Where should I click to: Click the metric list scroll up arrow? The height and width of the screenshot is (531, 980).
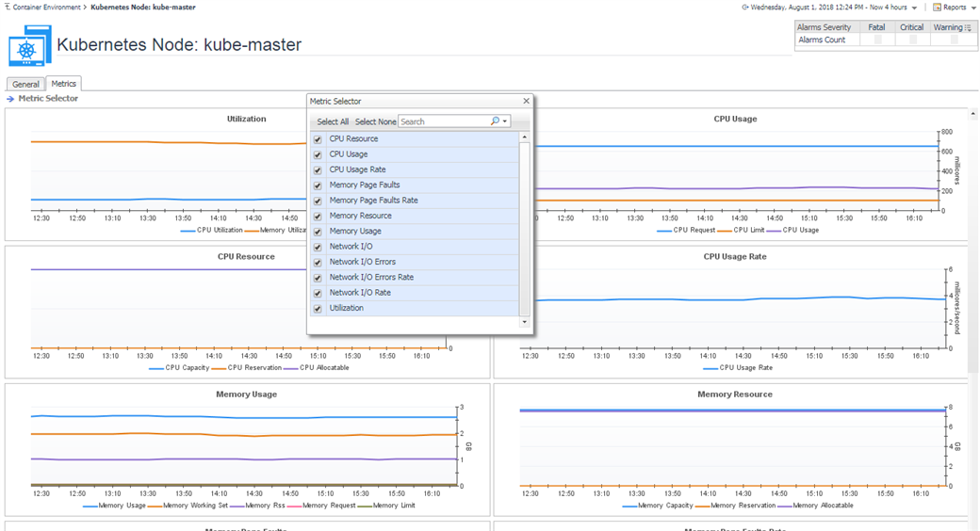(524, 137)
